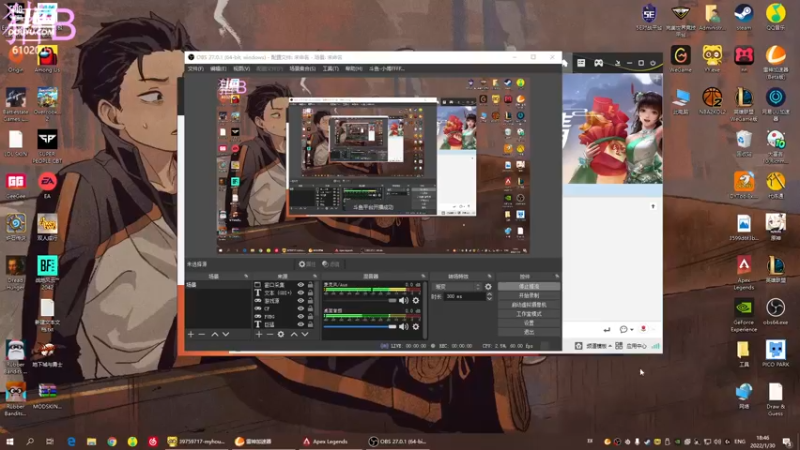Hide the third source using its eye icon

coord(301,301)
